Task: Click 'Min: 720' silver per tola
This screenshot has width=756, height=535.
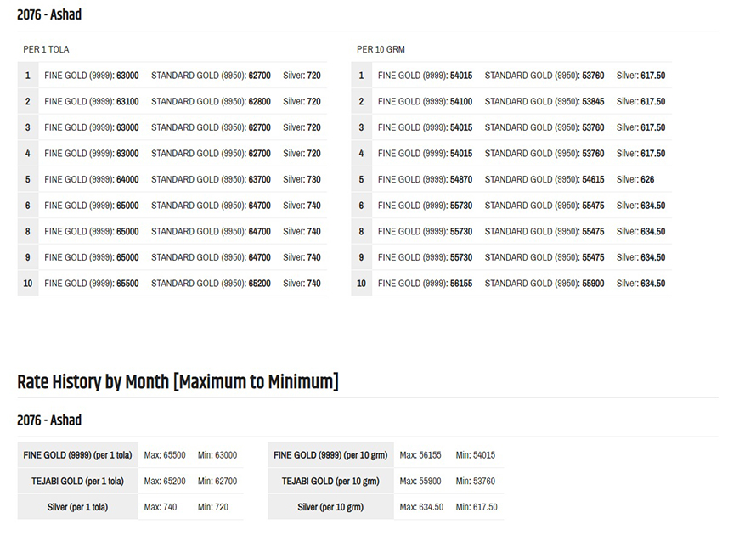Action: [213, 507]
